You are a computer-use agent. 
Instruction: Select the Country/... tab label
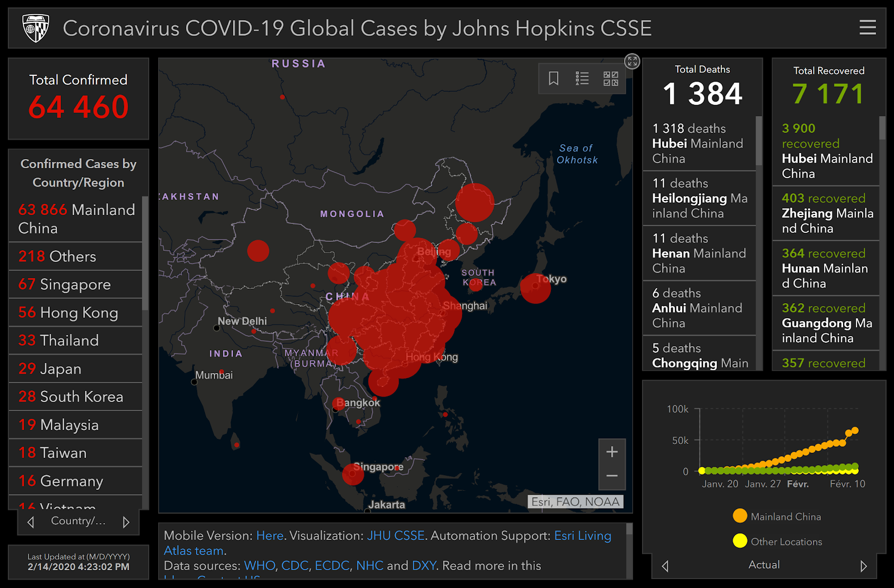click(78, 521)
